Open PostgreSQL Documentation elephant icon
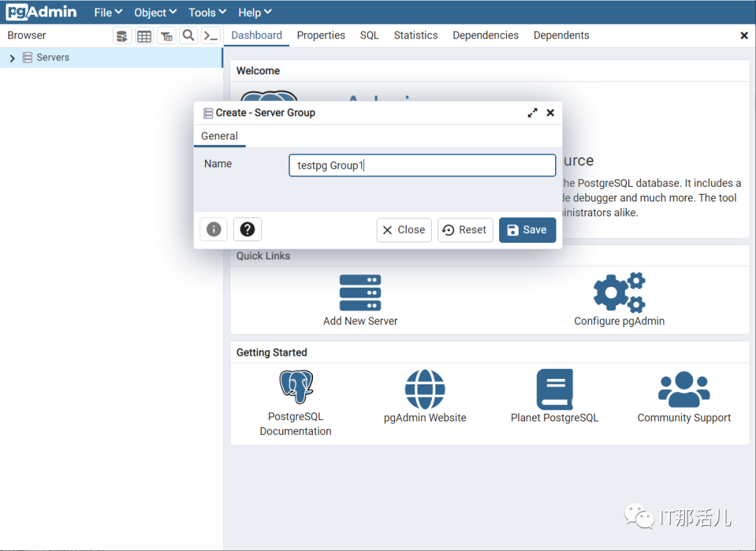This screenshot has height=551, width=756. [x=296, y=386]
